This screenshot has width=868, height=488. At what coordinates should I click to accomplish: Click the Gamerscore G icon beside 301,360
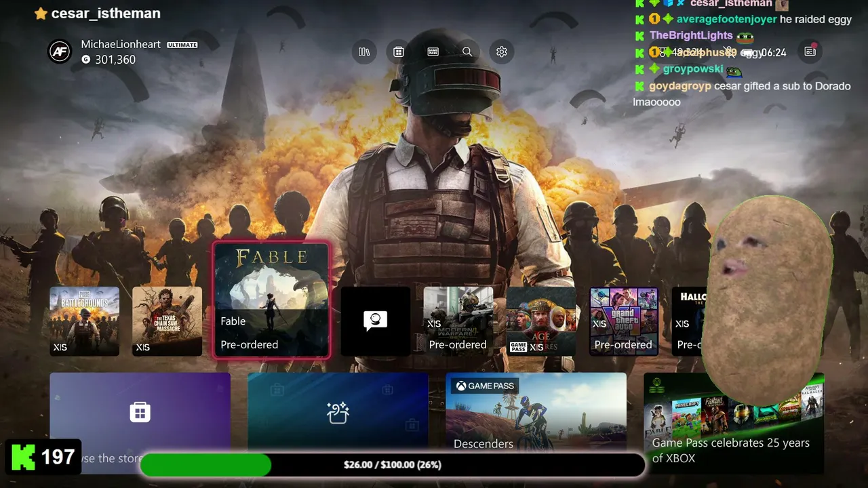(x=85, y=60)
